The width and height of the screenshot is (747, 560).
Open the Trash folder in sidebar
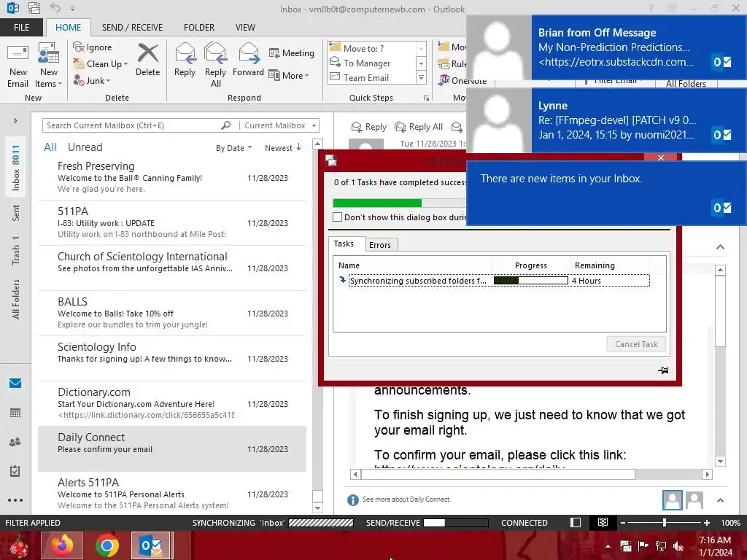tap(16, 251)
